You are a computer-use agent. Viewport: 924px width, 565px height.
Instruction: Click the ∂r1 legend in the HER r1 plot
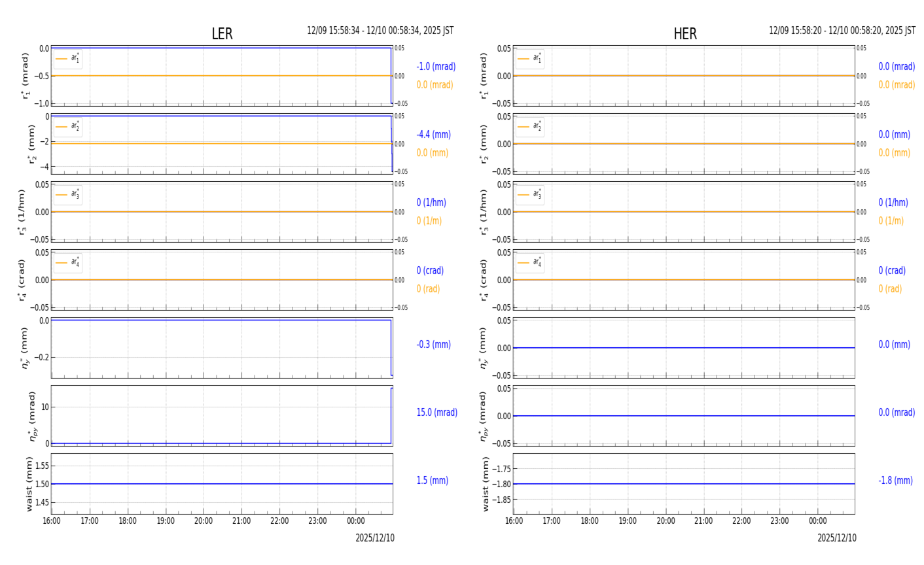(x=530, y=59)
